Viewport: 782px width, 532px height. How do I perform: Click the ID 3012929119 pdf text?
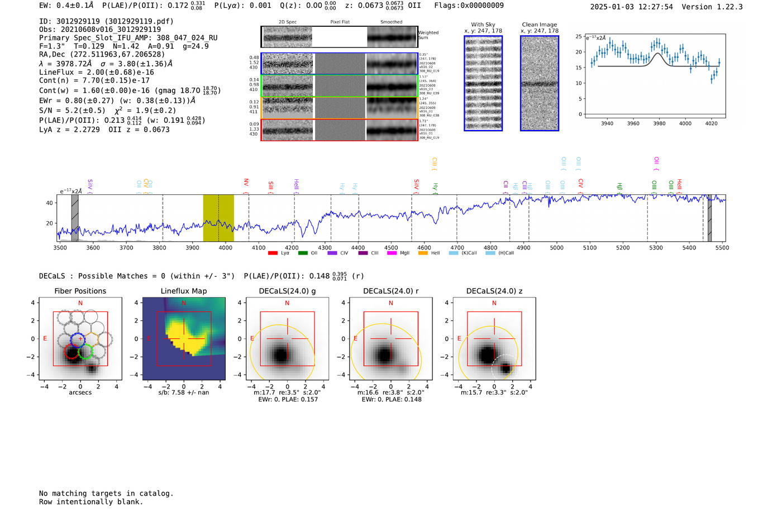pos(106,21)
